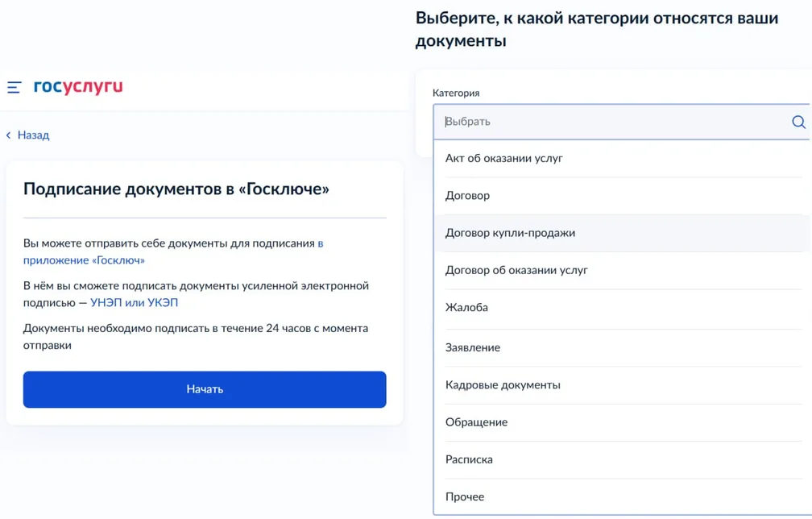This screenshot has height=519, width=812.
Task: Click the 24 часов deadline notice text
Action: coord(196,337)
